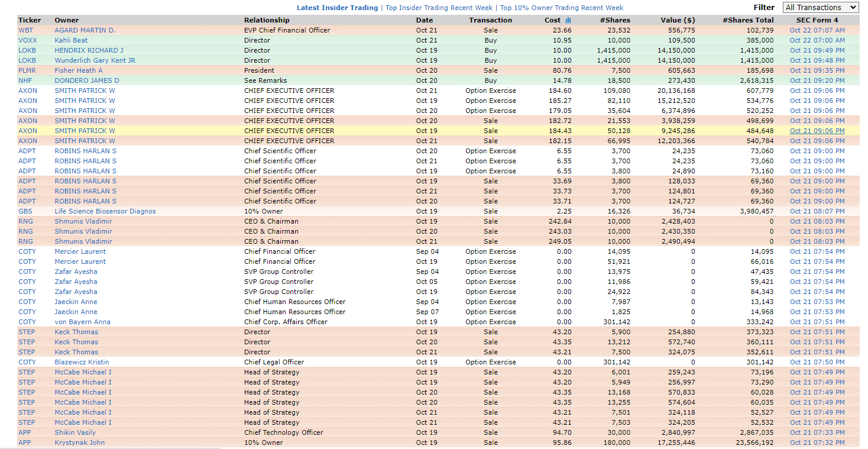Open owner Krystynak John profile

80,442
